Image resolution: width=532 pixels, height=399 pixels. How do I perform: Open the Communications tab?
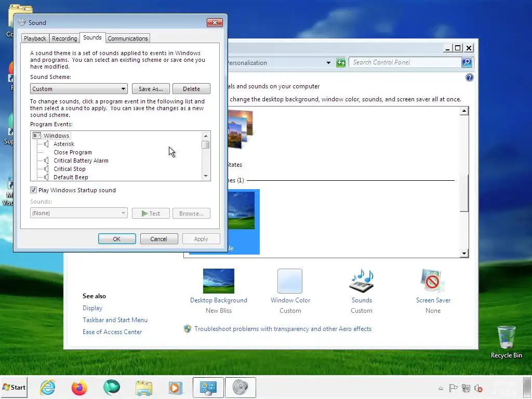(128, 38)
